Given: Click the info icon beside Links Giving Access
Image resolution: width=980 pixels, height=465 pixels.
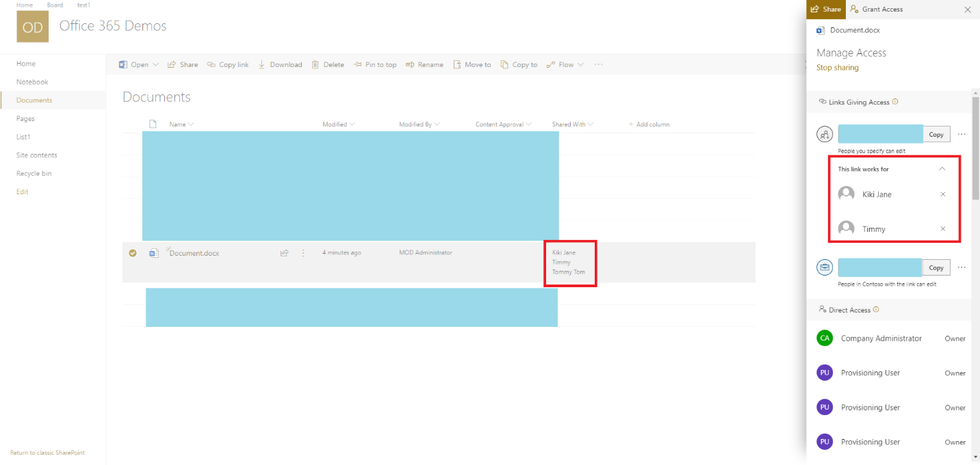Looking at the screenshot, I should [895, 102].
